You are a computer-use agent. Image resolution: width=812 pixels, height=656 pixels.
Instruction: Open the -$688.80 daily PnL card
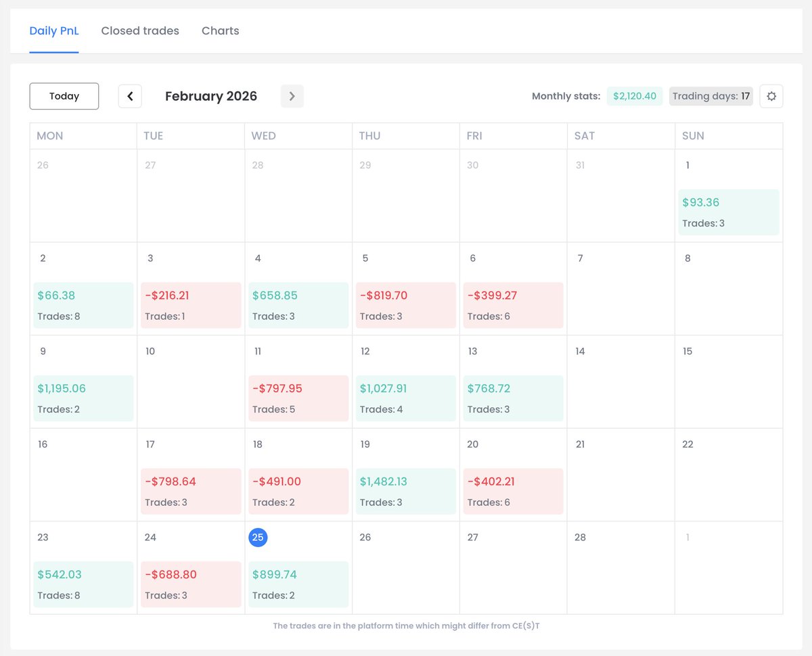(191, 584)
